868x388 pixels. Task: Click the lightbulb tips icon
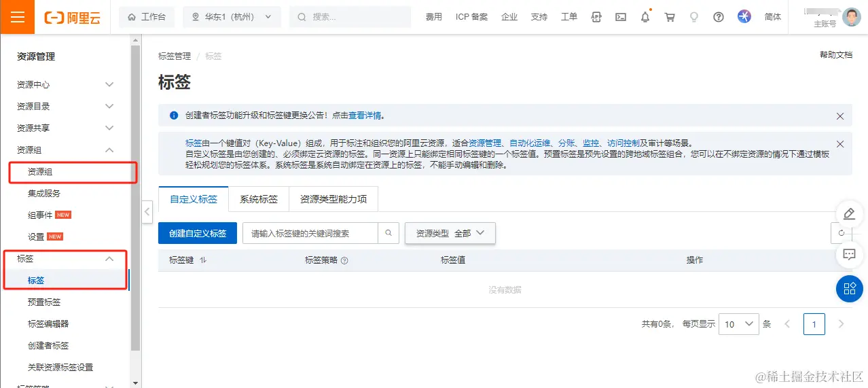[694, 17]
